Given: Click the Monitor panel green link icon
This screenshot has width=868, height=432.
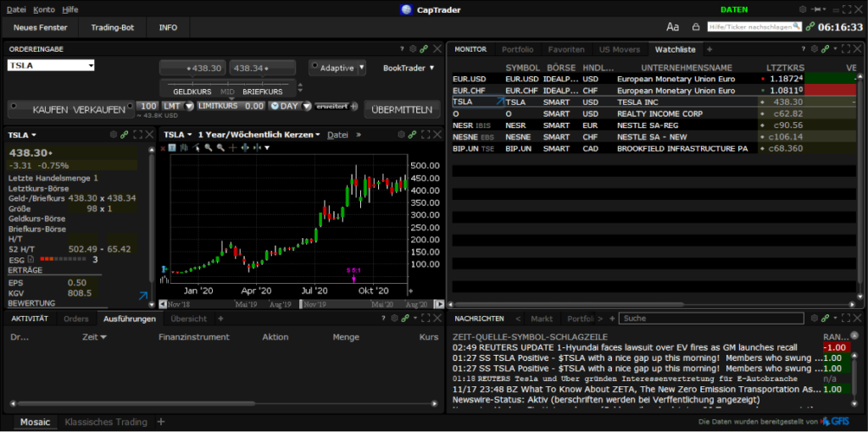Looking at the screenshot, I should click(x=826, y=49).
